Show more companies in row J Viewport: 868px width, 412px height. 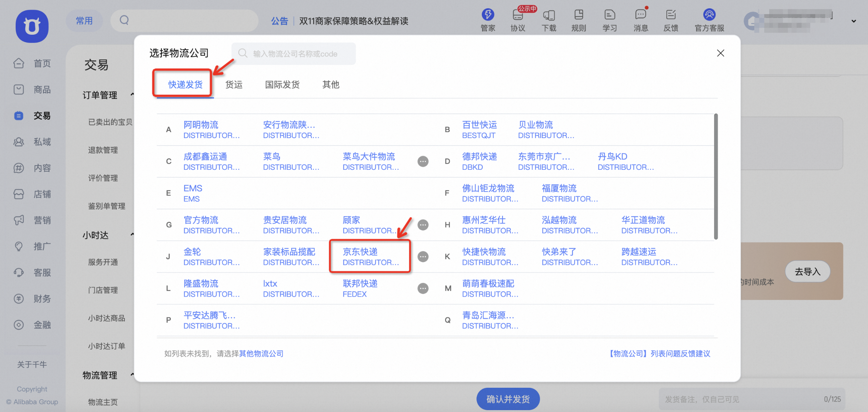(x=423, y=256)
